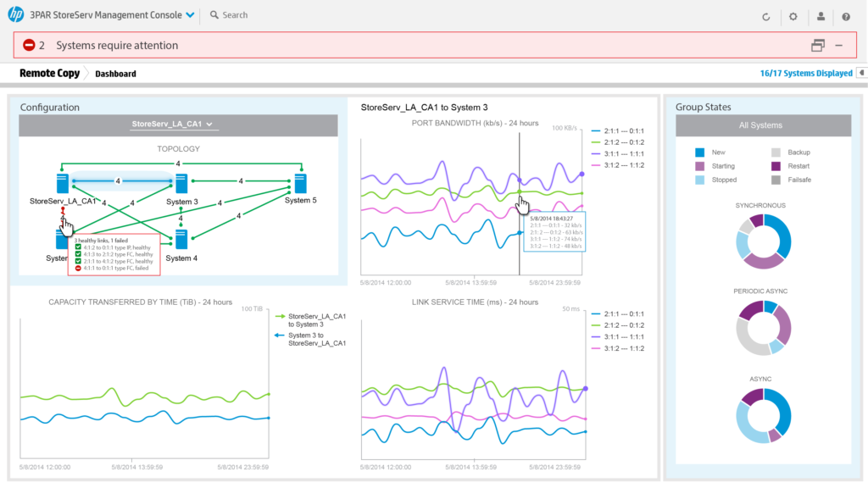Click the Restart state legend swatch
Image resolution: width=868 pixels, height=488 pixels.
pyautogui.click(x=776, y=166)
